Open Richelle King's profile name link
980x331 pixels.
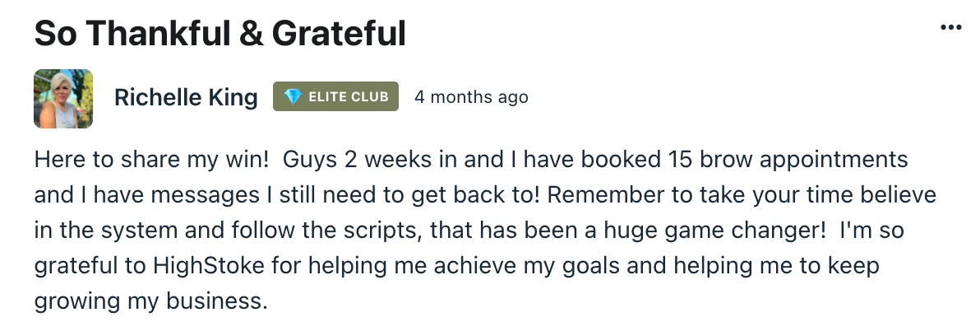186,98
